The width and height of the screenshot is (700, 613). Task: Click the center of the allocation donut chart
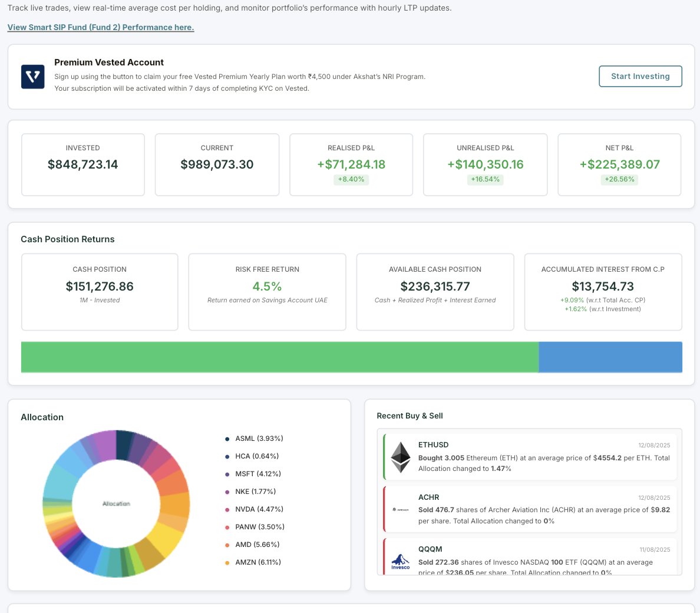click(x=116, y=503)
